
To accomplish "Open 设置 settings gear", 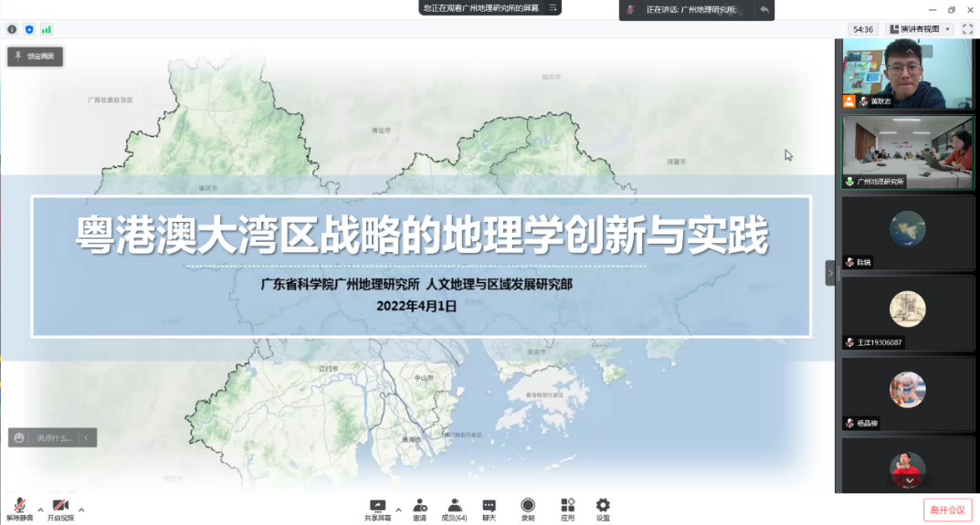I will [x=603, y=509].
